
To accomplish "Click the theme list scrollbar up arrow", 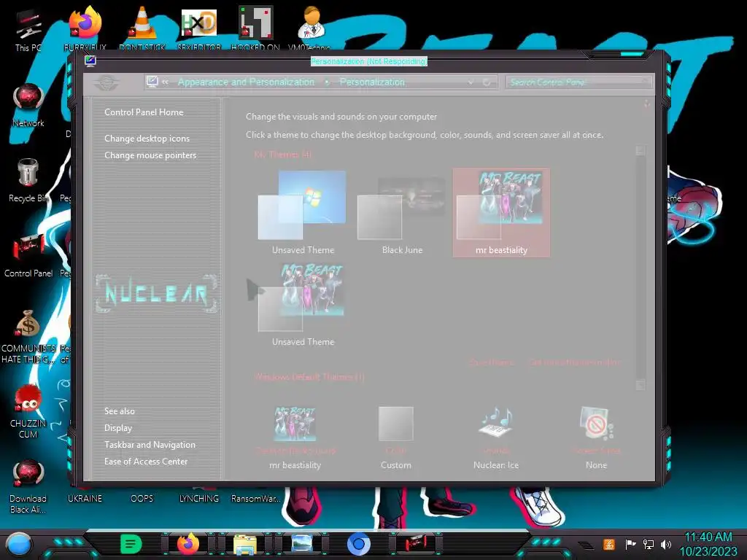I will [x=640, y=150].
